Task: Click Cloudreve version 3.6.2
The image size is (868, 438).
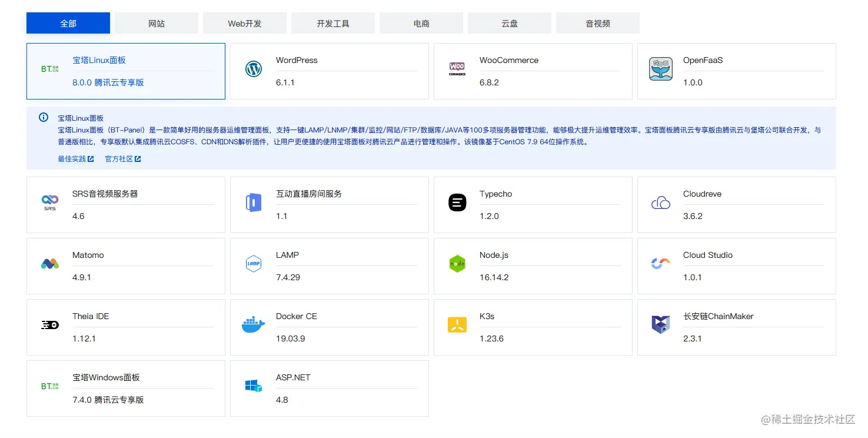Action: coord(693,216)
